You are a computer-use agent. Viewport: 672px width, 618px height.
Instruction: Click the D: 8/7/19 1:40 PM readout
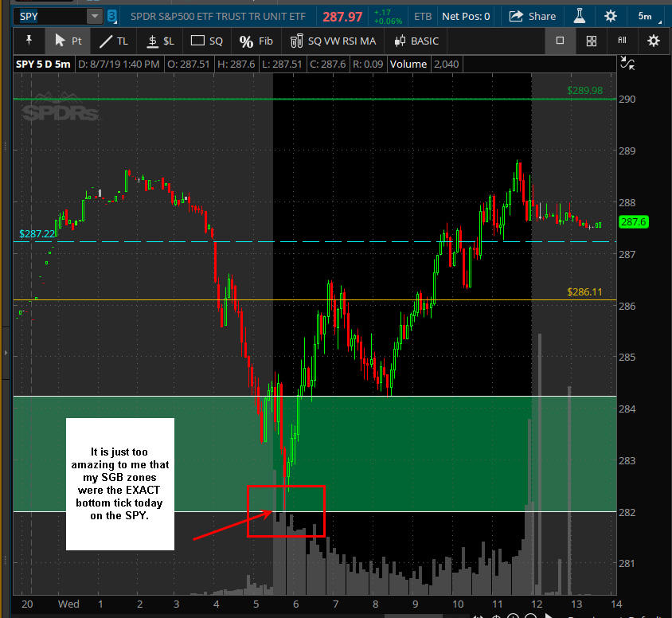(119, 65)
